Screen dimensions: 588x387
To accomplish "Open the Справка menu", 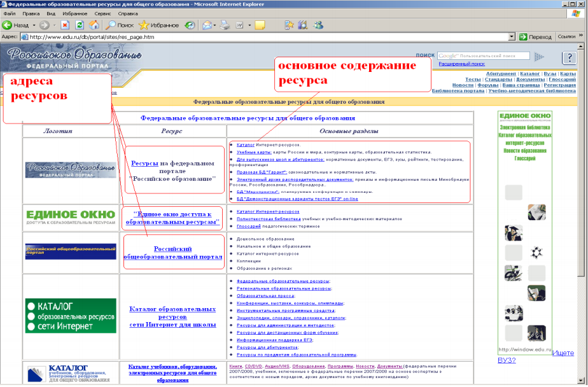I will [127, 13].
